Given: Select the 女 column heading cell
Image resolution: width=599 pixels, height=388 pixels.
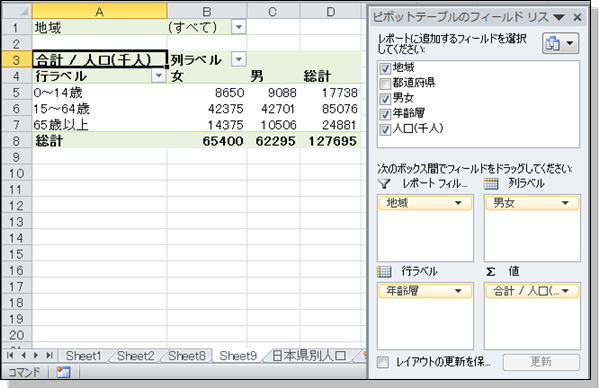Looking at the screenshot, I should [x=207, y=76].
